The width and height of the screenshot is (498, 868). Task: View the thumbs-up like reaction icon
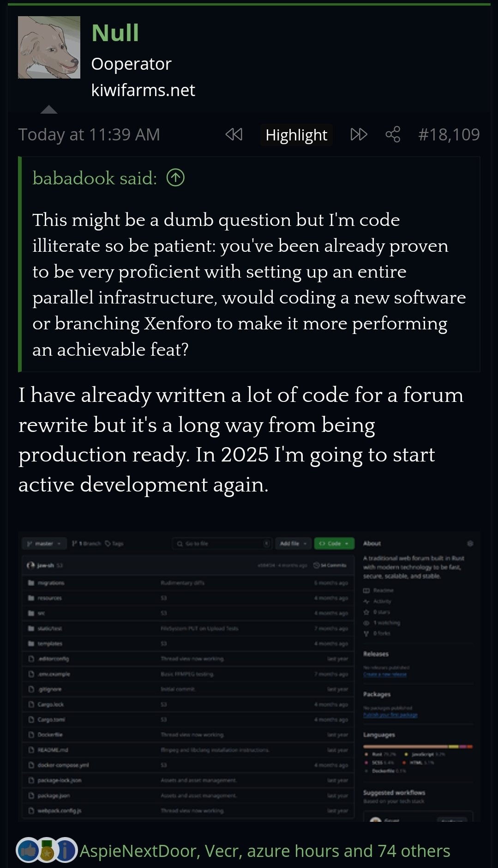[x=29, y=850]
